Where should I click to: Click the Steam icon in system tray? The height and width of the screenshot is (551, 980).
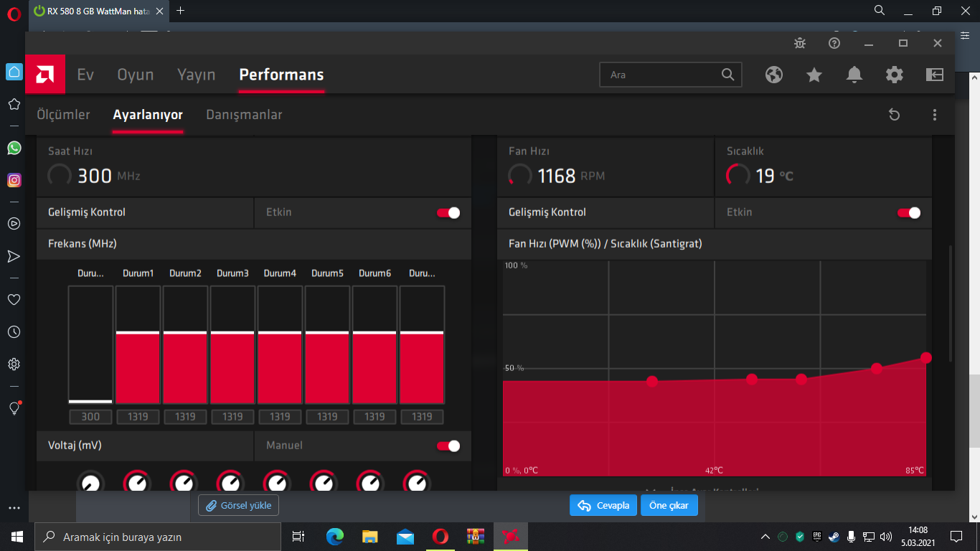coord(834,537)
